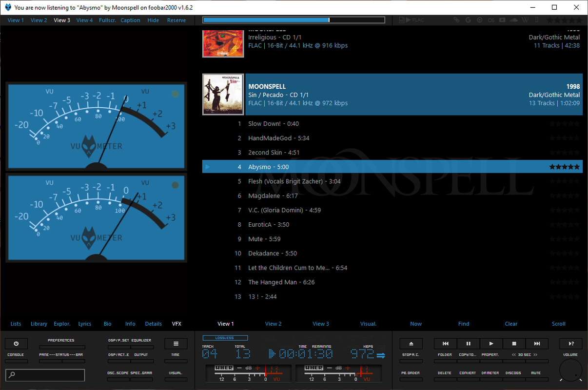Open the Library tab

(39, 324)
